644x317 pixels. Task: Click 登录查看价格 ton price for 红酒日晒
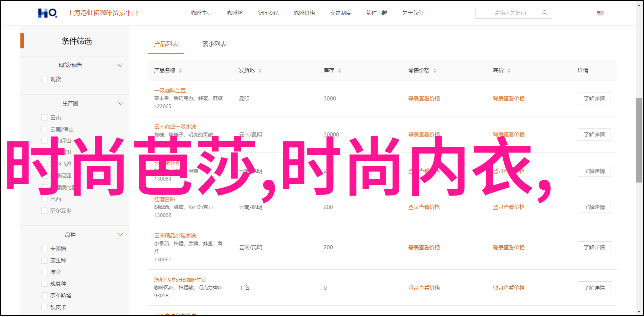click(x=509, y=207)
